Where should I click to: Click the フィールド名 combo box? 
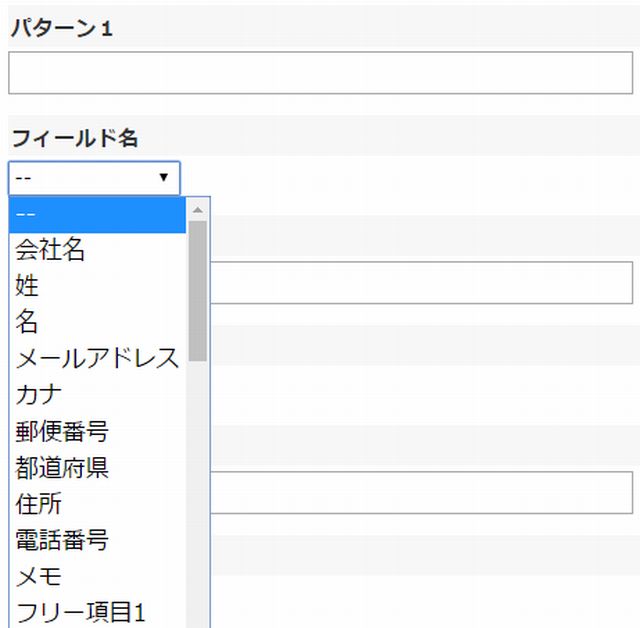(x=94, y=178)
